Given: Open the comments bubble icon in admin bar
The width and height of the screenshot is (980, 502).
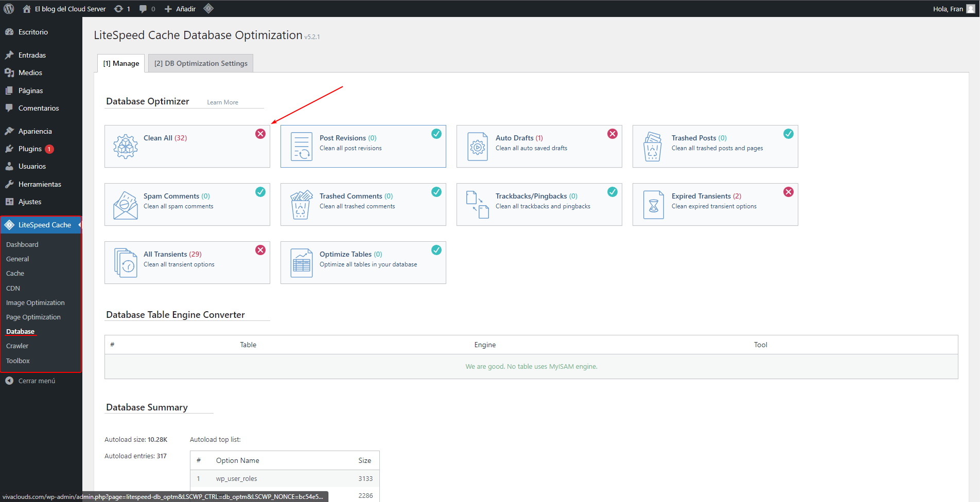Looking at the screenshot, I should tap(143, 9).
